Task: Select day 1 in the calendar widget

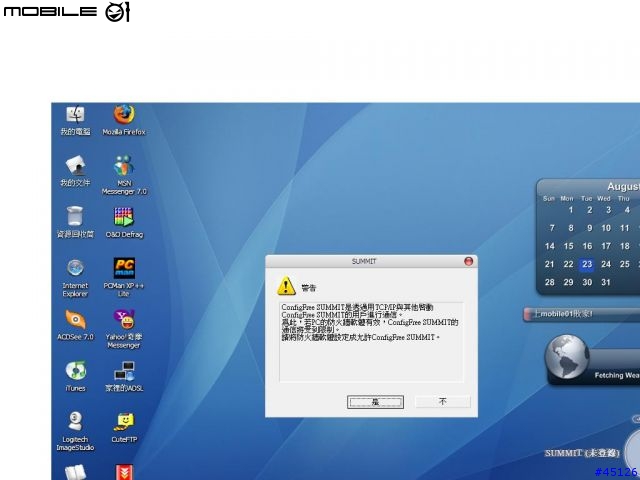Action: click(x=571, y=210)
